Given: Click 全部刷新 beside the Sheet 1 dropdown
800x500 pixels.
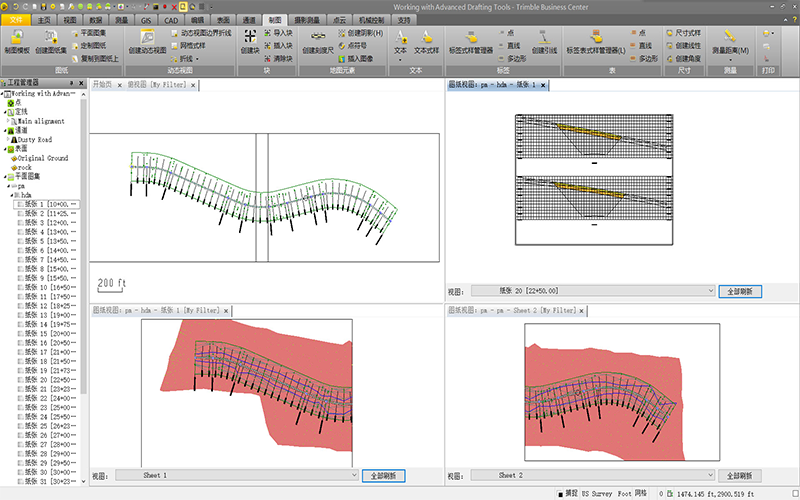Looking at the screenshot, I should [383, 476].
